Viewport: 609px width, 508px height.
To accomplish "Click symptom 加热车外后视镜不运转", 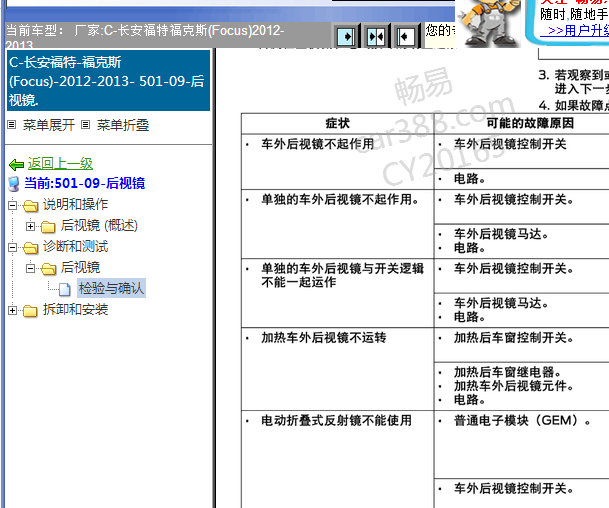I will point(324,338).
